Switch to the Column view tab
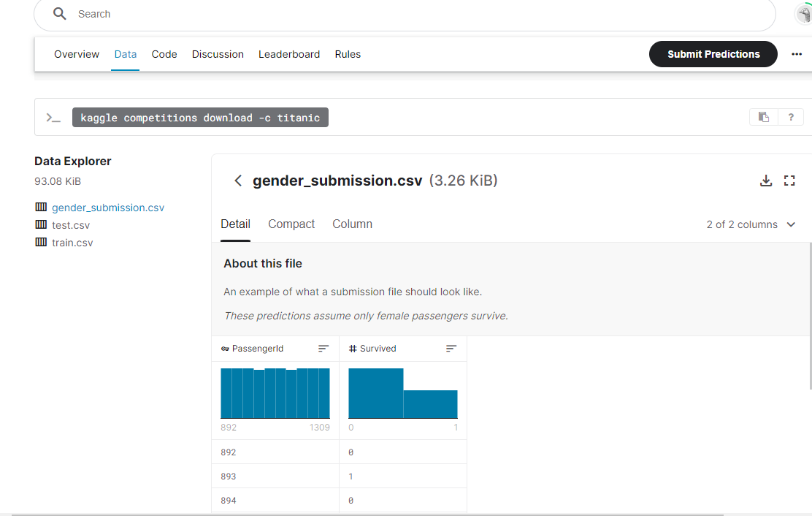The width and height of the screenshot is (812, 516). click(x=352, y=224)
